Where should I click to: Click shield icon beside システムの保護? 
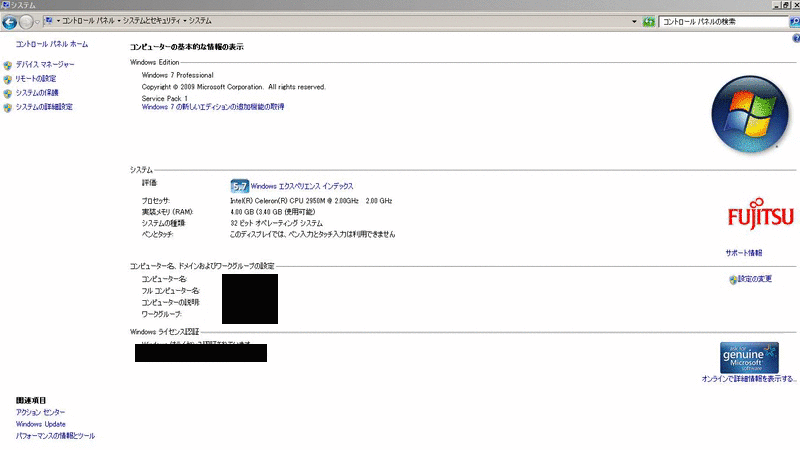[8, 94]
